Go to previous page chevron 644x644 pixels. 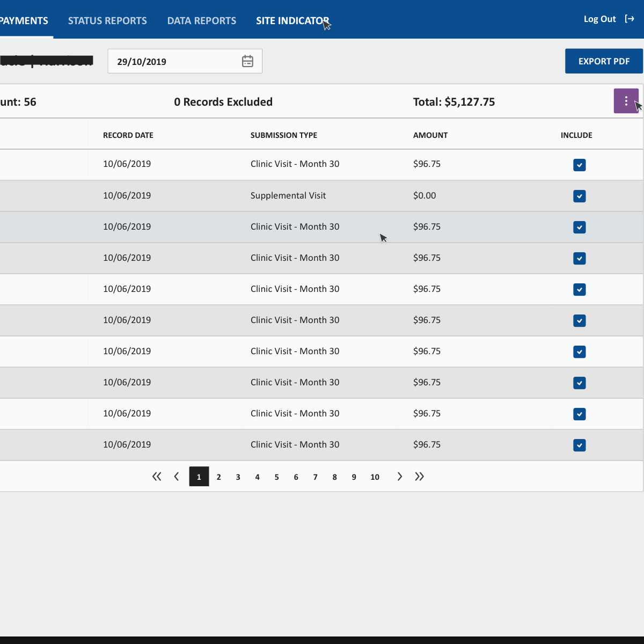(177, 477)
